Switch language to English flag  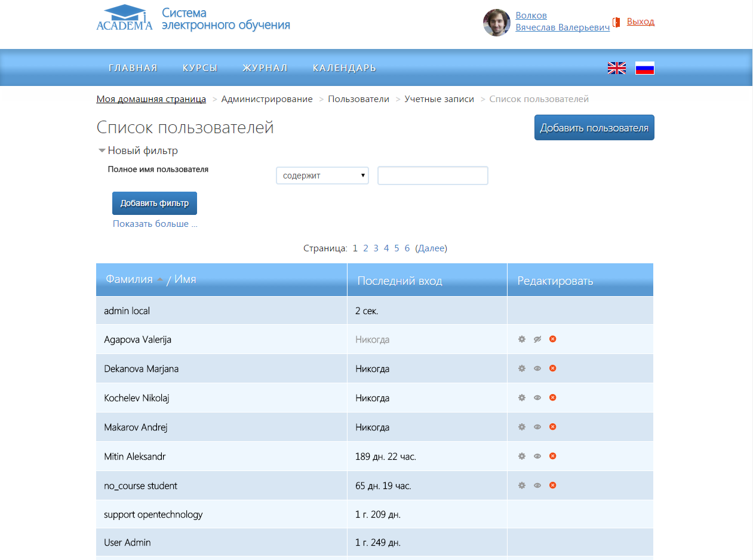click(616, 68)
